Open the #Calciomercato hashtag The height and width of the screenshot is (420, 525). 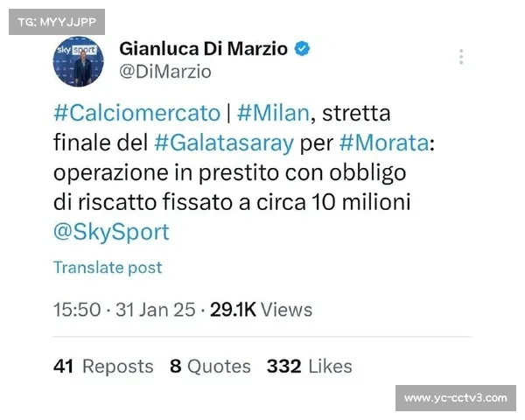tap(137, 113)
